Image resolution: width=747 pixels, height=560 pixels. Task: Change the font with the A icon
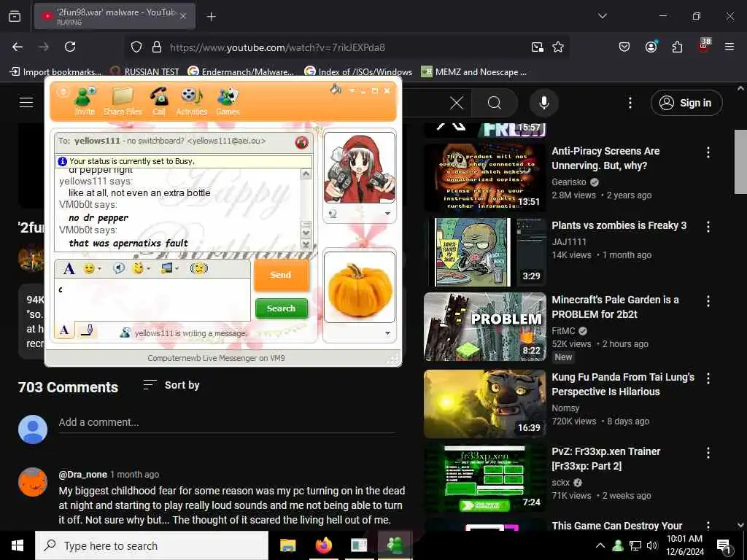69,268
